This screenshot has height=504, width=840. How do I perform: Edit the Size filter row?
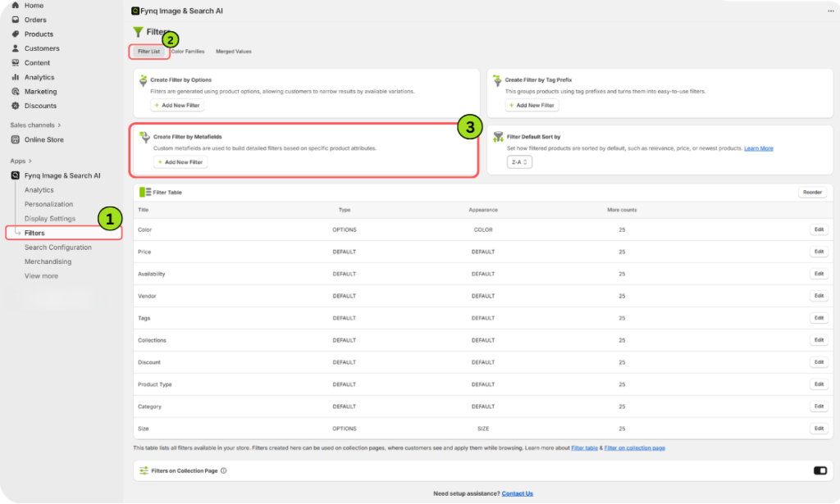tap(819, 429)
